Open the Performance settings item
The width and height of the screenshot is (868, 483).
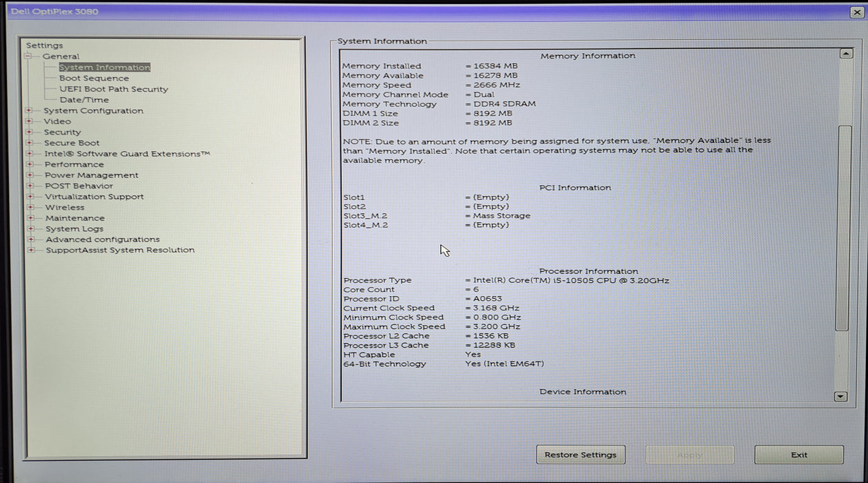(x=75, y=164)
